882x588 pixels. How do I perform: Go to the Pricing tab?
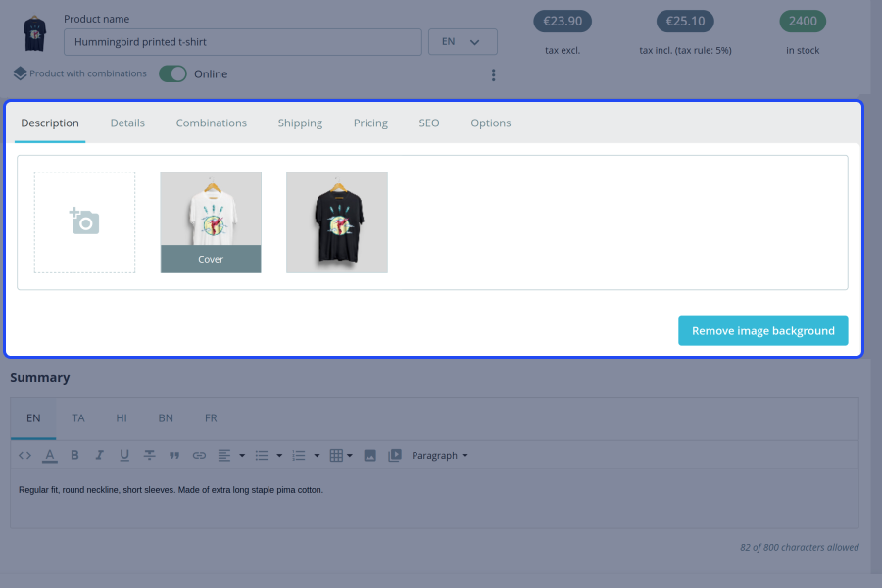[370, 122]
